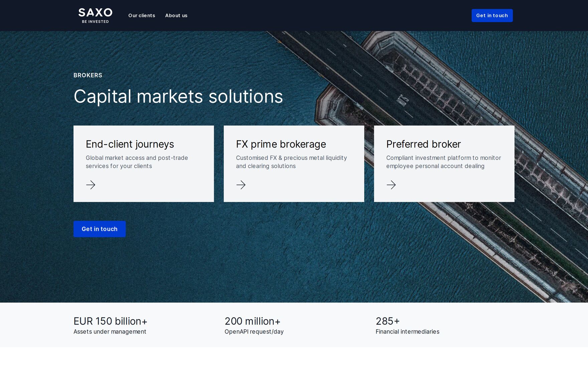
Task: Click the 200 million+ figure
Action: [x=253, y=321]
